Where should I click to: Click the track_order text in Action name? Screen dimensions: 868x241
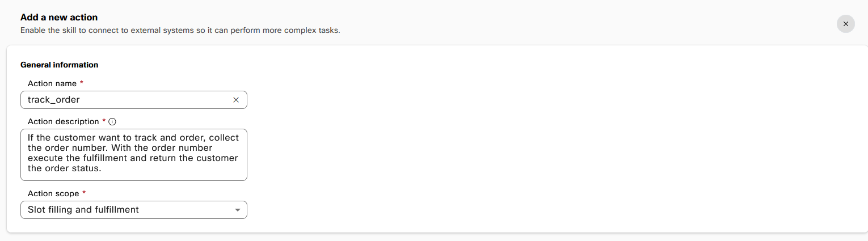[x=54, y=100]
